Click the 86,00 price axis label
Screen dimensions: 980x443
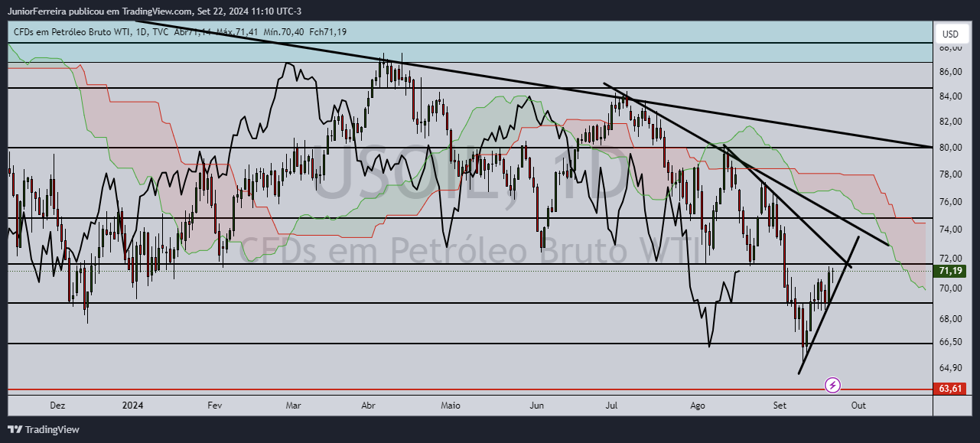coord(950,72)
